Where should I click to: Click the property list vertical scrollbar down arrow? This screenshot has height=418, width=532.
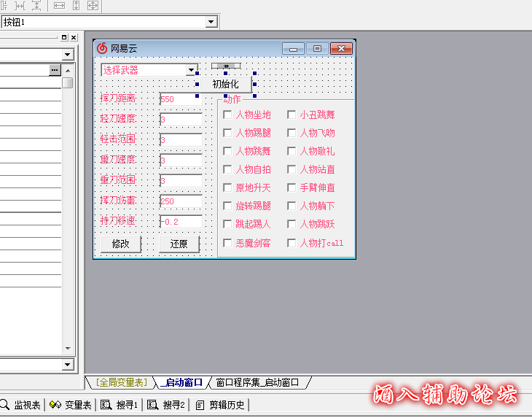pyautogui.click(x=69, y=349)
